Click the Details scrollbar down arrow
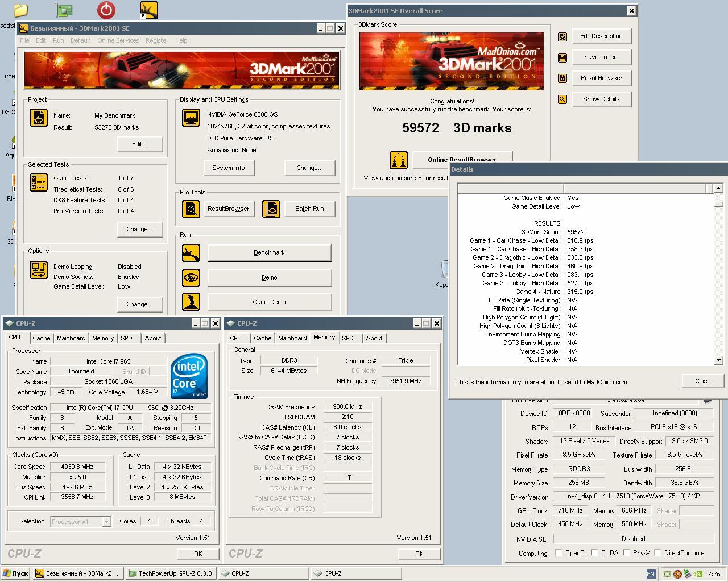 (718, 360)
